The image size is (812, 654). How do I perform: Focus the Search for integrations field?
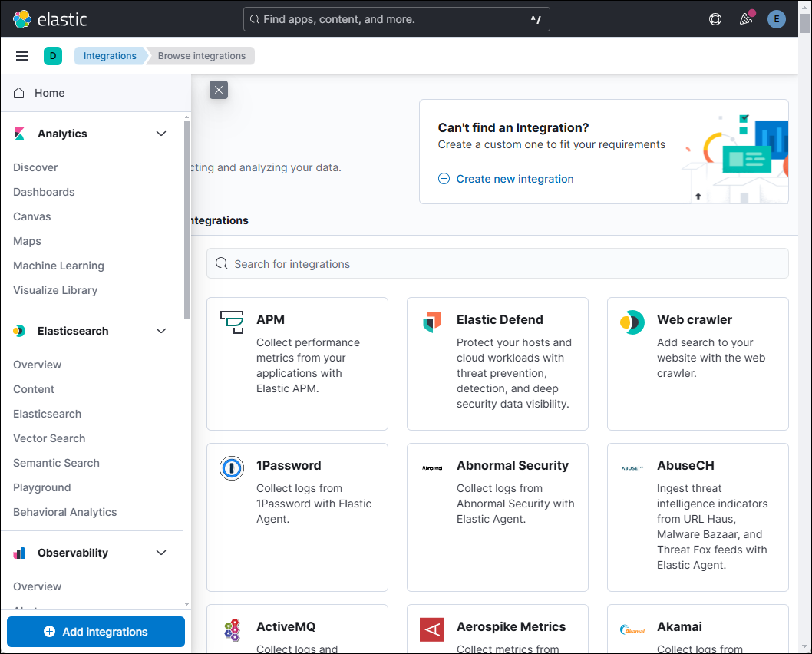pos(497,263)
